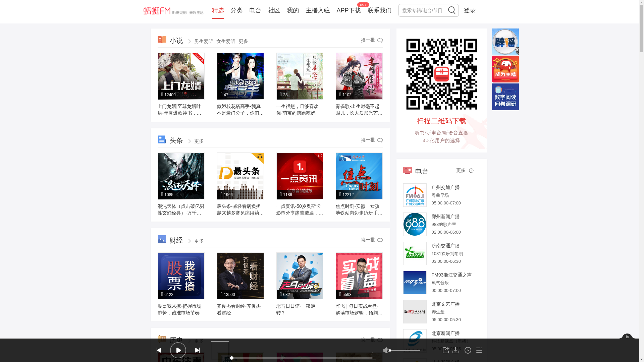Filter novels by 男生爱听
This screenshot has width=644, height=362.
204,42
